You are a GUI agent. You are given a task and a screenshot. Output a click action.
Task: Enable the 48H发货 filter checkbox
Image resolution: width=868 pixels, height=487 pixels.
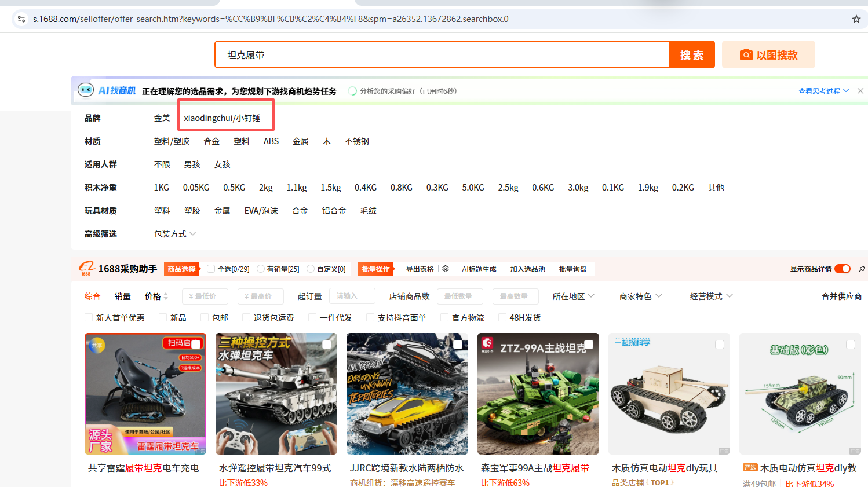(501, 317)
